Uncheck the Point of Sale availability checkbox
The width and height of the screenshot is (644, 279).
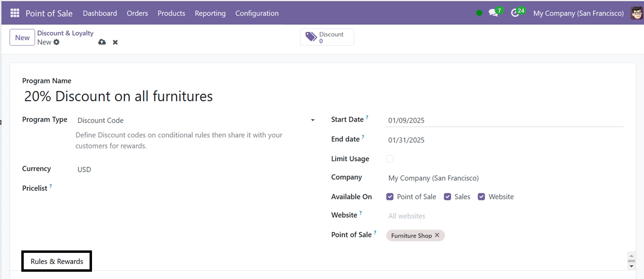(x=390, y=197)
